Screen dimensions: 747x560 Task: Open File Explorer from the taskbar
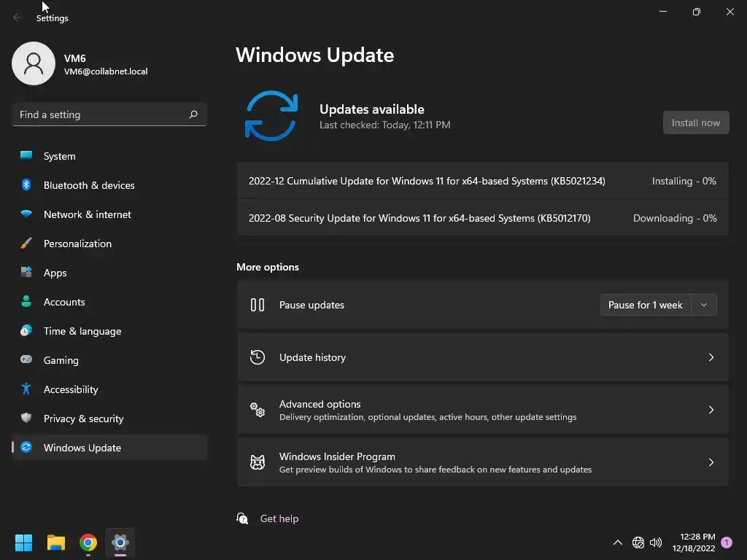[55, 542]
